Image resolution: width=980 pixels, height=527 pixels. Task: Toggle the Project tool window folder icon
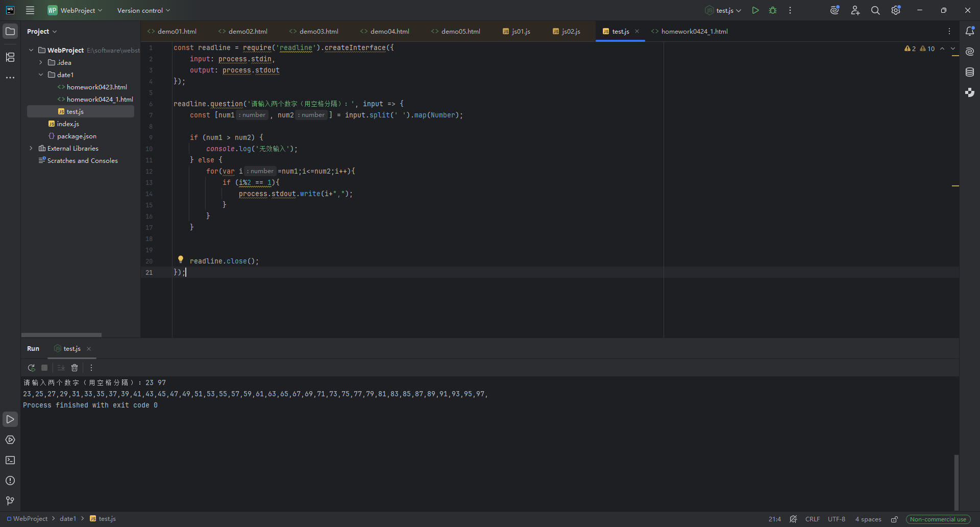(x=10, y=31)
